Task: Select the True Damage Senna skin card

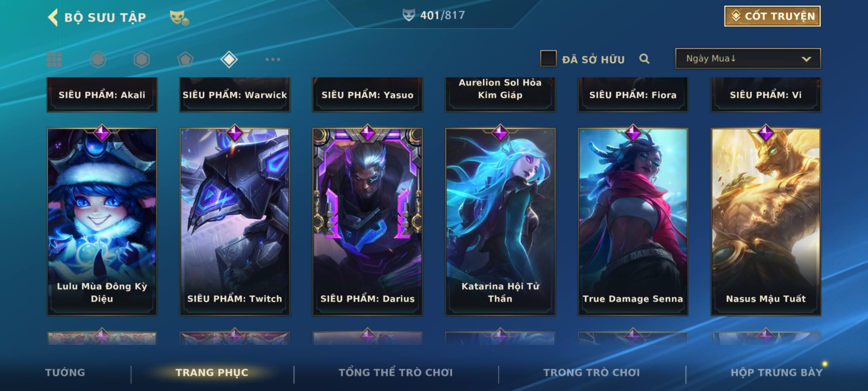Action: click(633, 222)
